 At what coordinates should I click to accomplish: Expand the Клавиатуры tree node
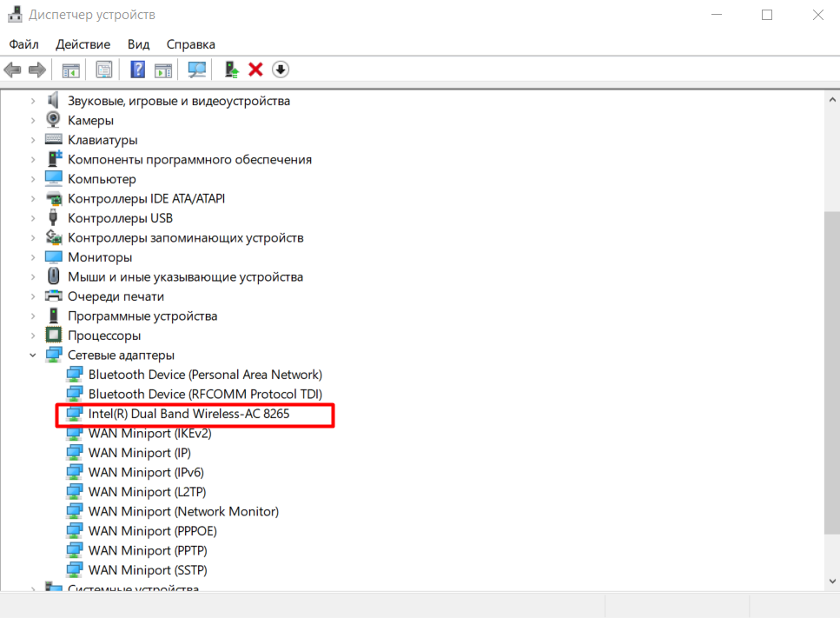tap(33, 140)
